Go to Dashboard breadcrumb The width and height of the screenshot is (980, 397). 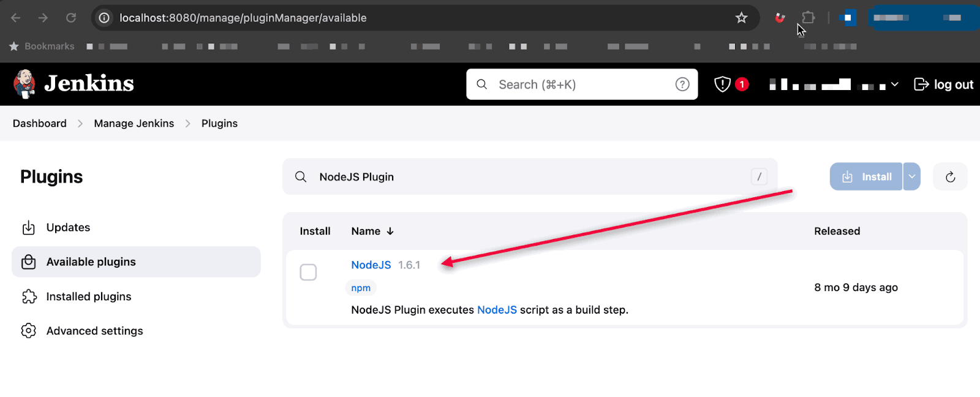tap(40, 123)
